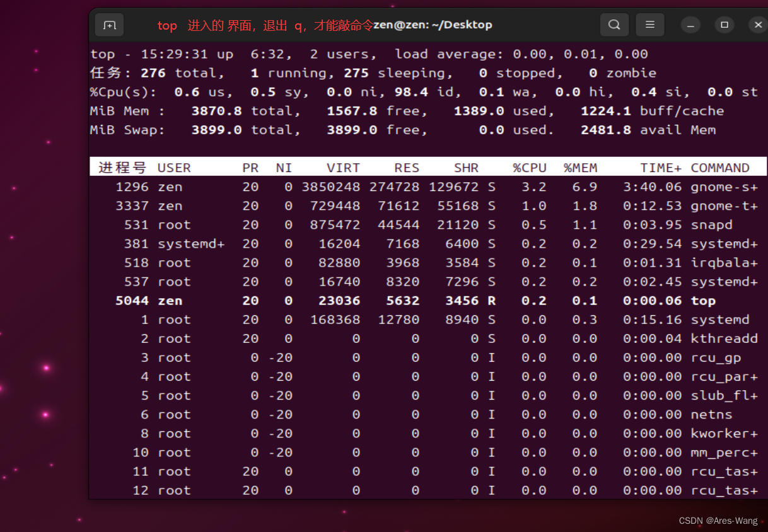The image size is (768, 532).
Task: Click the 3899.0 total swap value
Action: pyautogui.click(x=217, y=130)
